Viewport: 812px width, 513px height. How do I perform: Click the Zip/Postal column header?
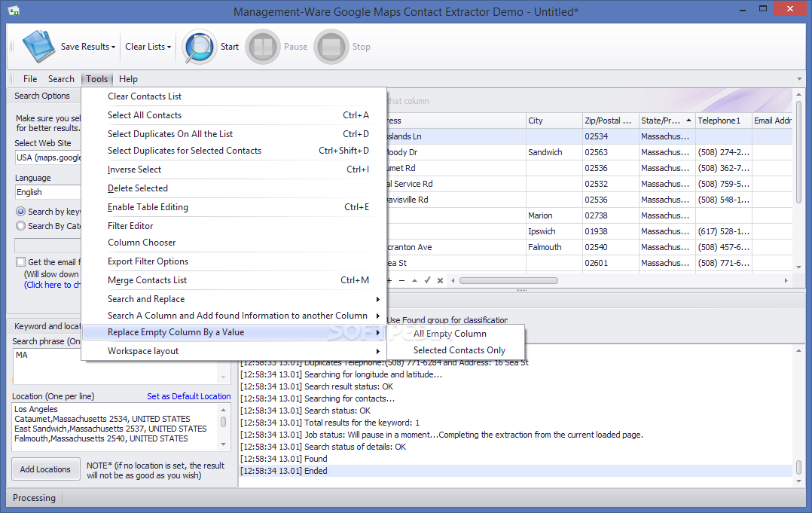[611, 120]
